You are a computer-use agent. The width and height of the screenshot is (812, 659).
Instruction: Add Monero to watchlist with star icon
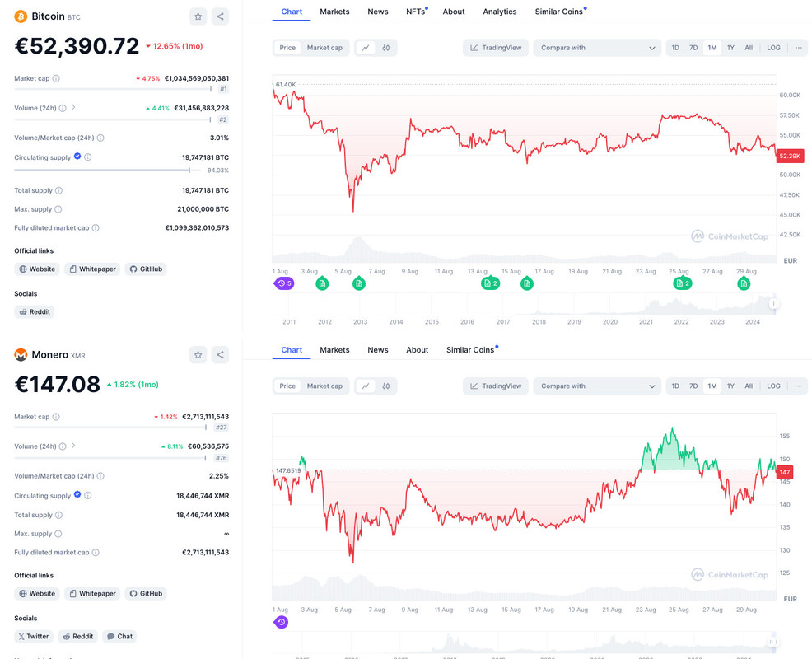pyautogui.click(x=198, y=355)
